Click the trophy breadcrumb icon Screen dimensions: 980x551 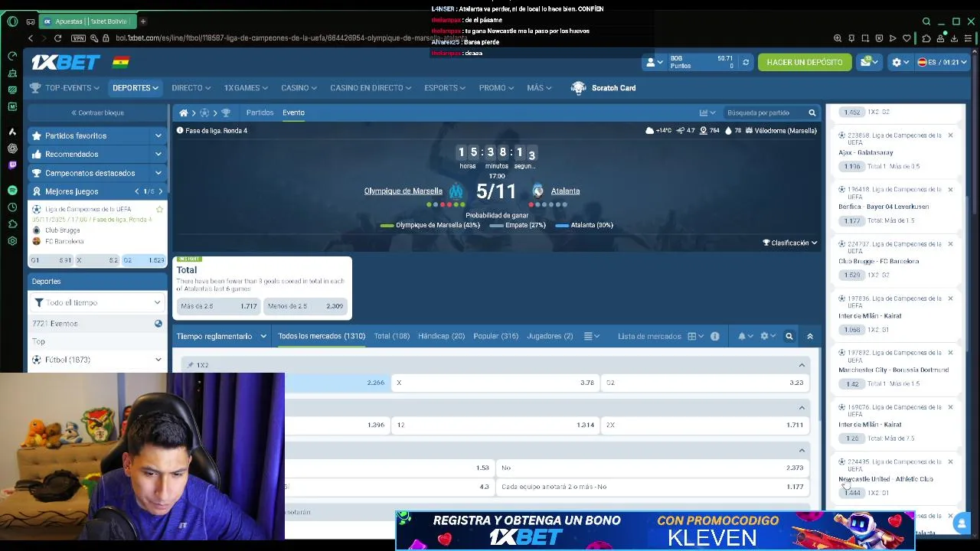point(226,112)
